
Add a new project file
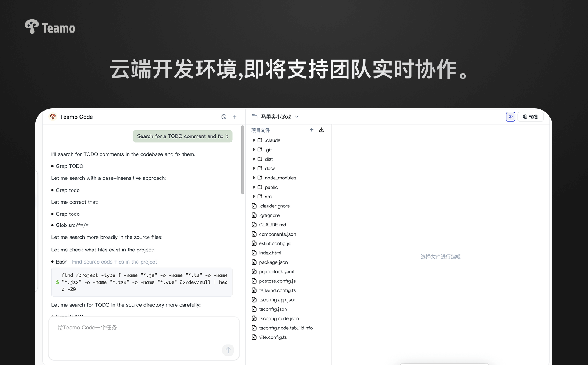[311, 130]
